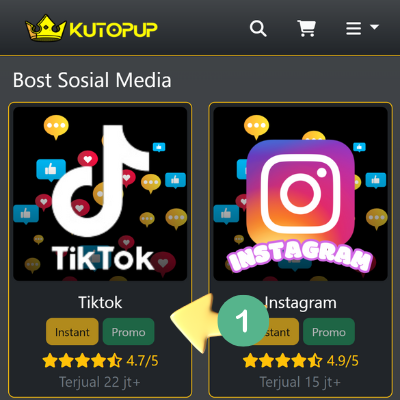Click the Instagram 4.9/5 rating text
Viewport: 400px width, 400px height.
(343, 361)
